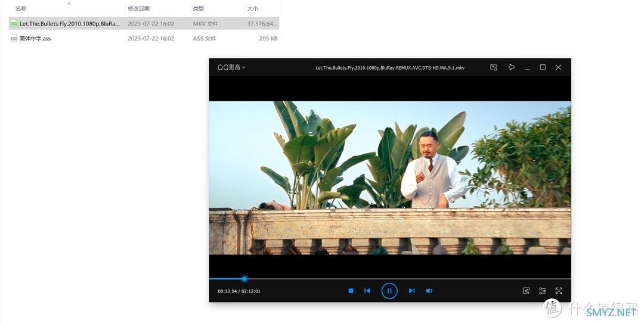
Task: Click the ASS subtitle file's icon
Action: coord(14,38)
